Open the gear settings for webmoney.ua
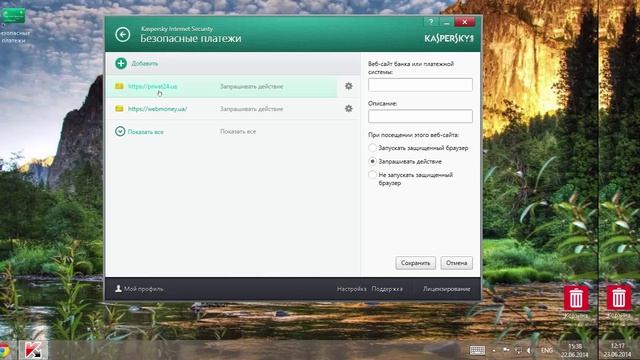640x360 pixels. click(349, 109)
